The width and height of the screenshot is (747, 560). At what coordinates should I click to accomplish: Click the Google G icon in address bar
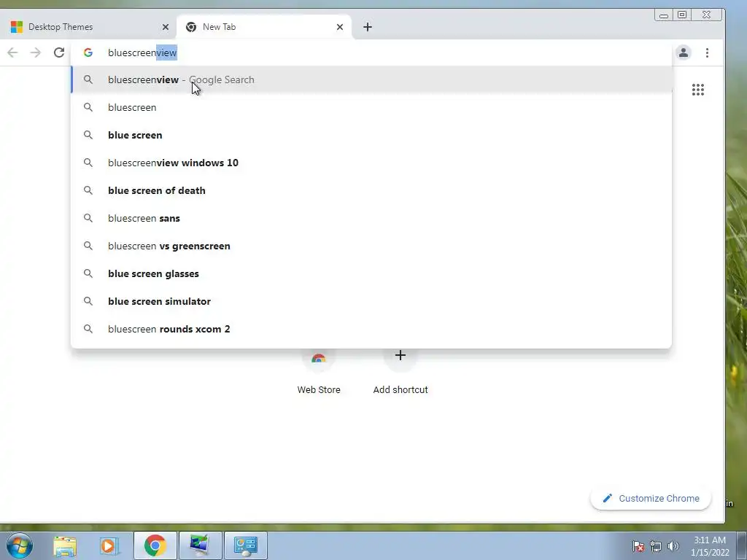(x=88, y=52)
